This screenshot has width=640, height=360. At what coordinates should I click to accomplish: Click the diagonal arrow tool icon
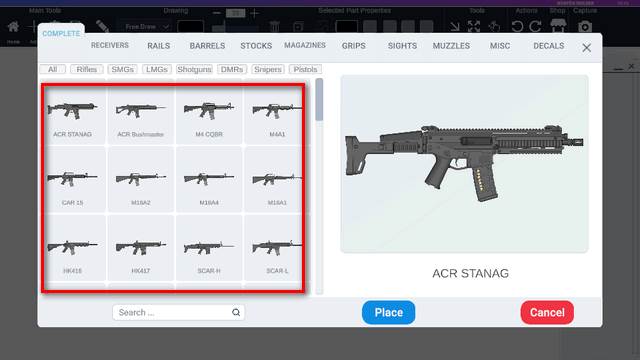click(454, 27)
